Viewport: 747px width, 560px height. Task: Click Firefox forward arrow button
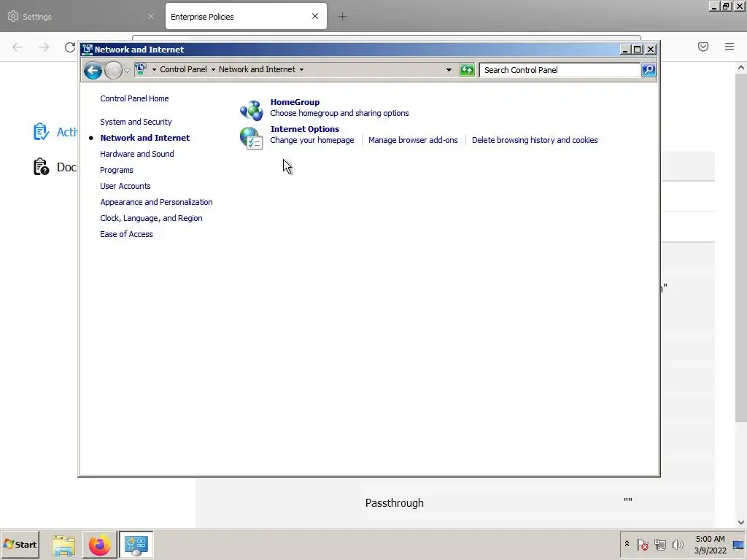(x=44, y=47)
